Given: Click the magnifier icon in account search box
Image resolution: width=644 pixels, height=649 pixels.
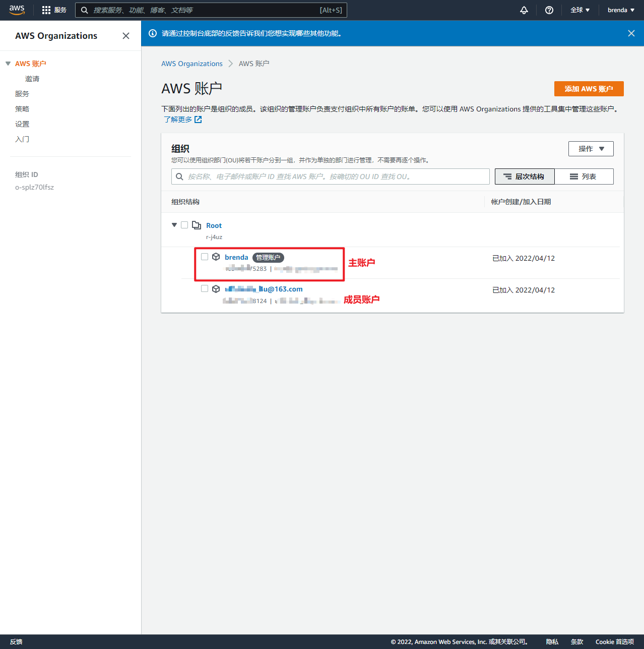Looking at the screenshot, I should 179,176.
